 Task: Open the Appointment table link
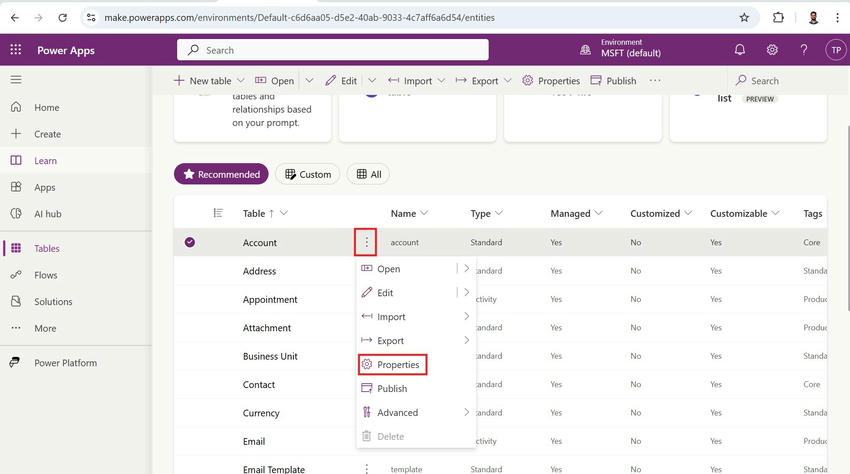[270, 299]
